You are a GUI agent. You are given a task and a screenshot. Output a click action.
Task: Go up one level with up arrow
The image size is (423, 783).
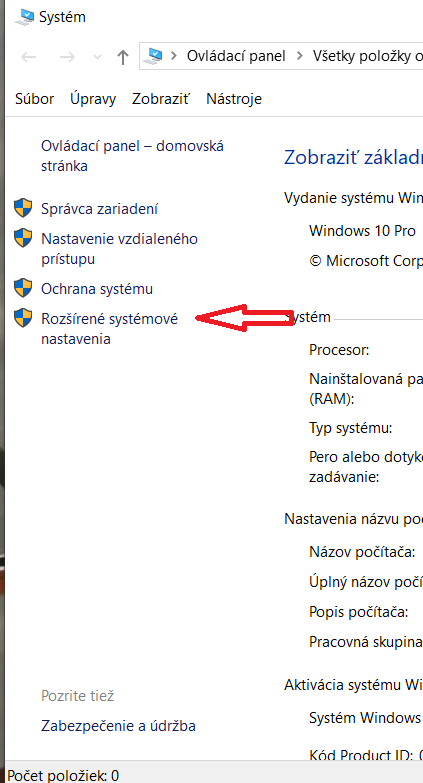(122, 57)
